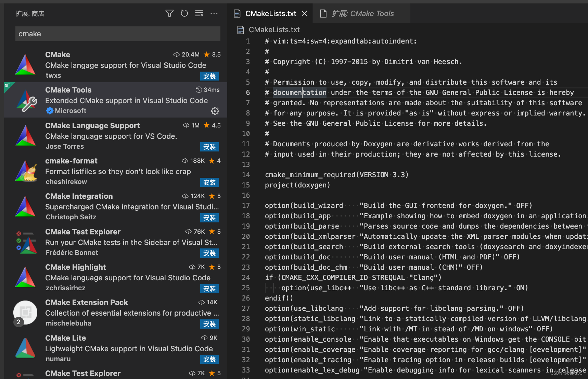Install CMake Integration by Christoph Seitz

[209, 218]
